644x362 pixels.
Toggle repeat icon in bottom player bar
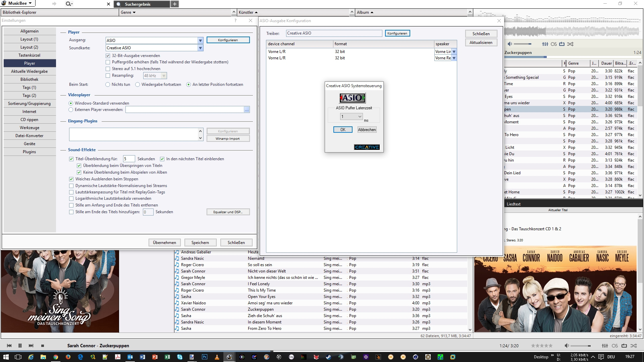624,346
